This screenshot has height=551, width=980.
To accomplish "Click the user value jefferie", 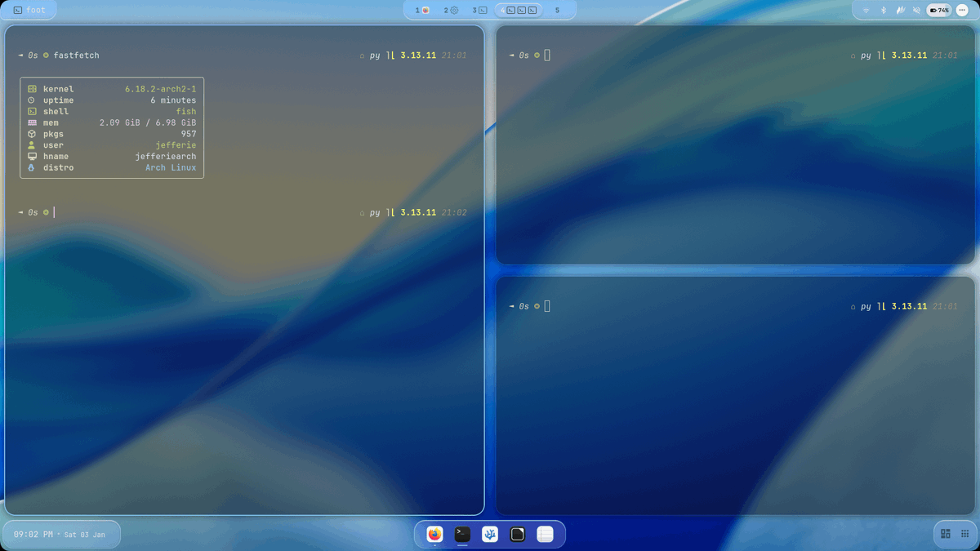I will point(176,145).
